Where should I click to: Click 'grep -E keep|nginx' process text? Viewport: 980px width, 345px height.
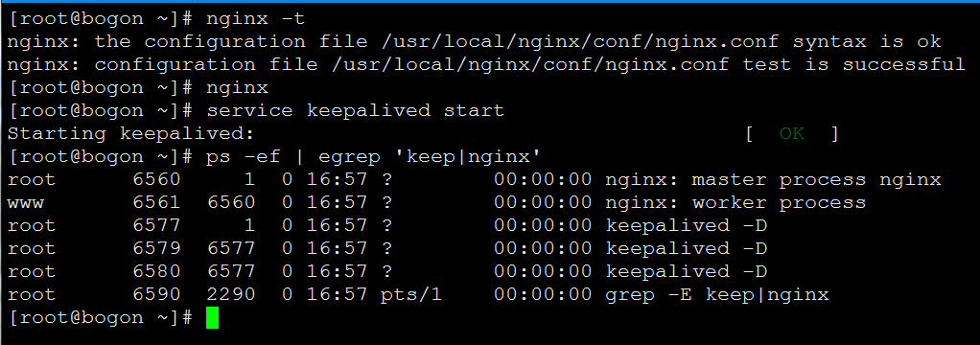[717, 294]
